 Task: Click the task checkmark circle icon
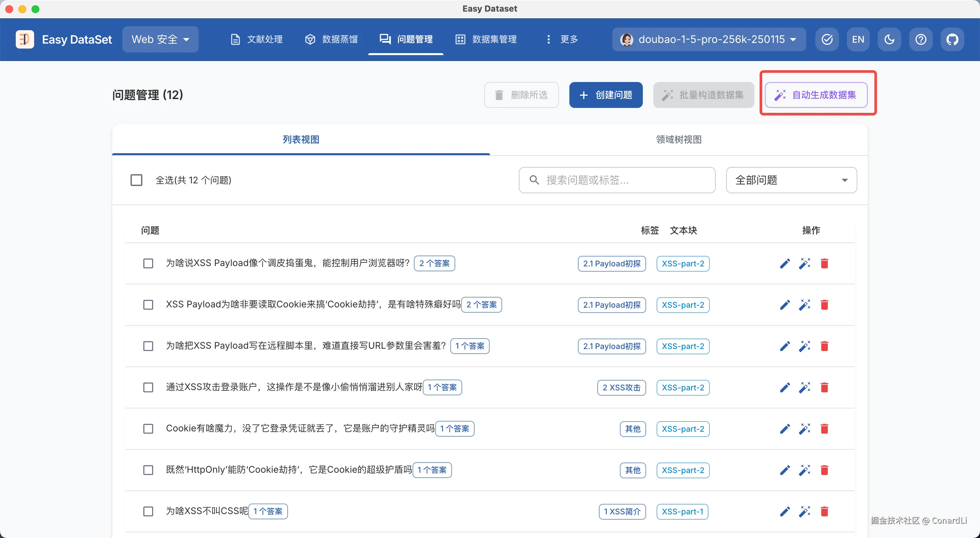tap(827, 39)
